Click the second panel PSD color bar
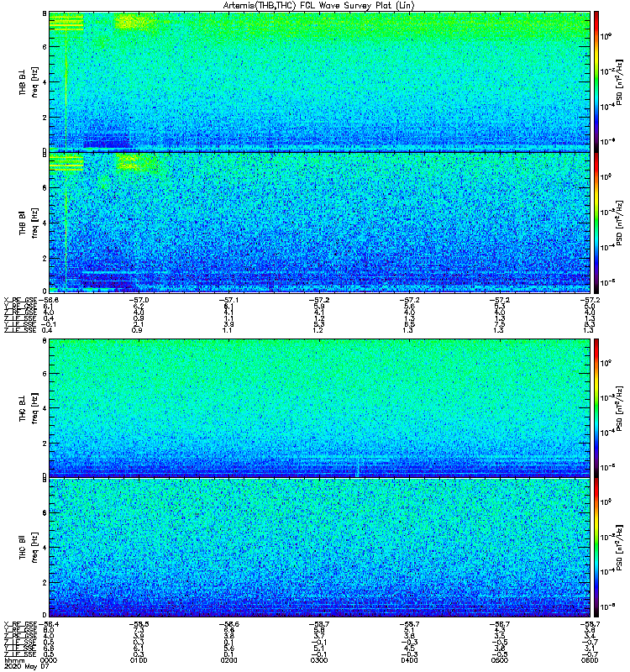The width and height of the screenshot is (630, 672). [x=596, y=223]
